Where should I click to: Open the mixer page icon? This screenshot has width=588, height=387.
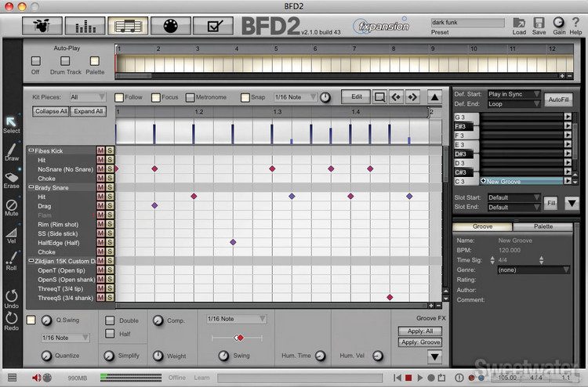(x=85, y=26)
